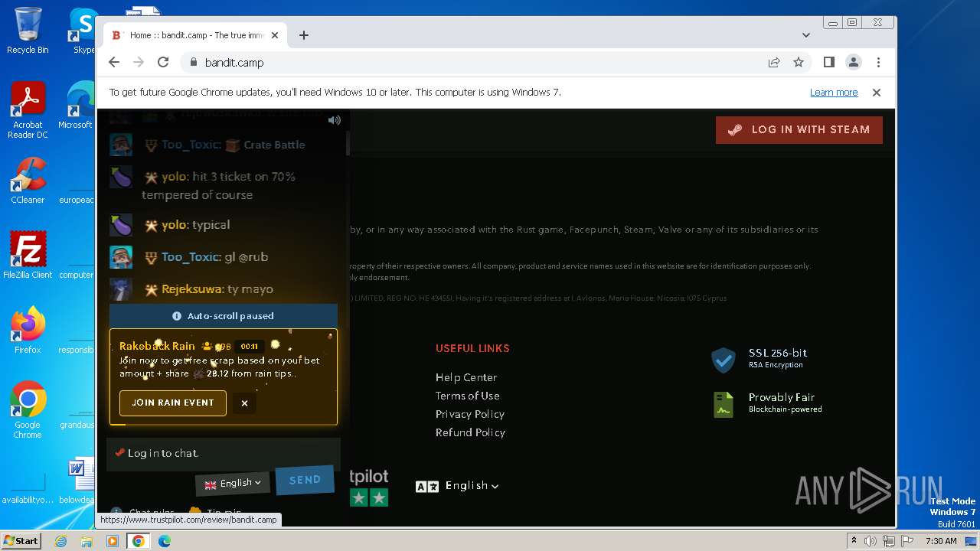This screenshot has width=980, height=551.
Task: Open a new browser tab
Action: click(x=304, y=35)
